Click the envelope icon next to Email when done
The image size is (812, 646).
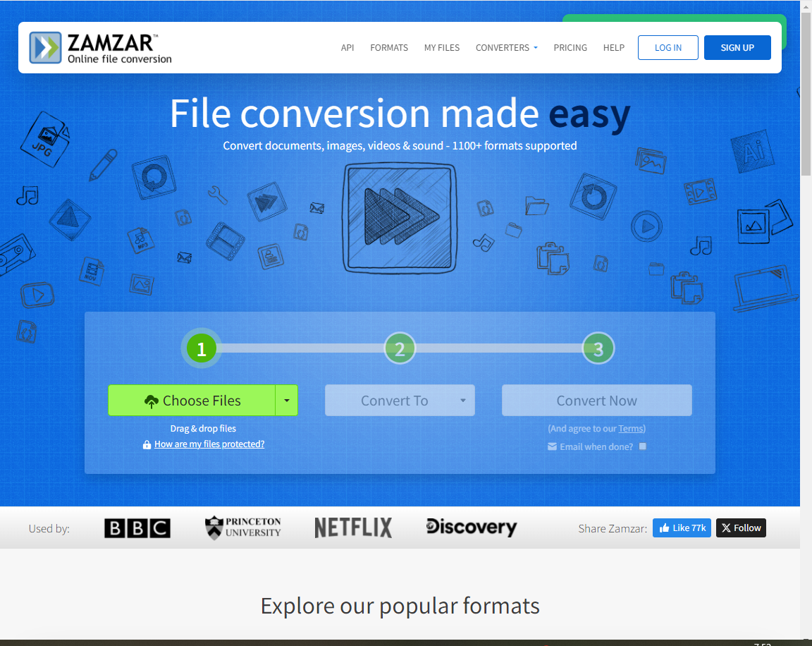click(552, 446)
